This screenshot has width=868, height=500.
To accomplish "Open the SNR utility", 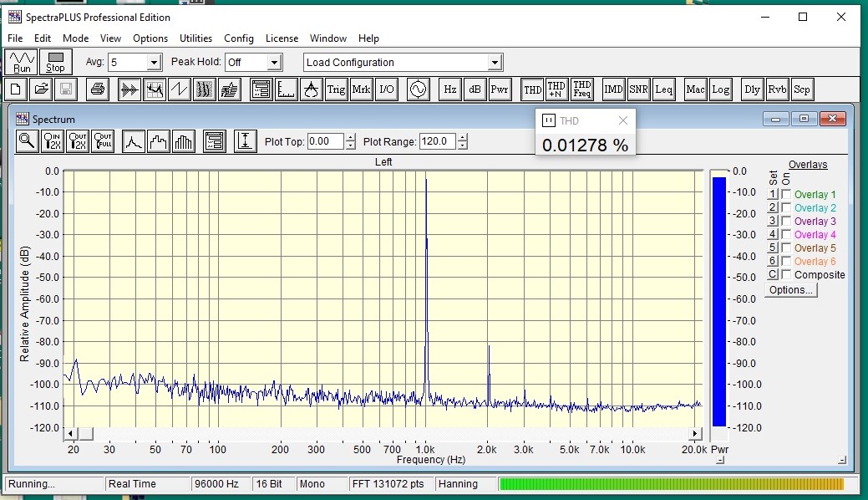I will (x=638, y=89).
